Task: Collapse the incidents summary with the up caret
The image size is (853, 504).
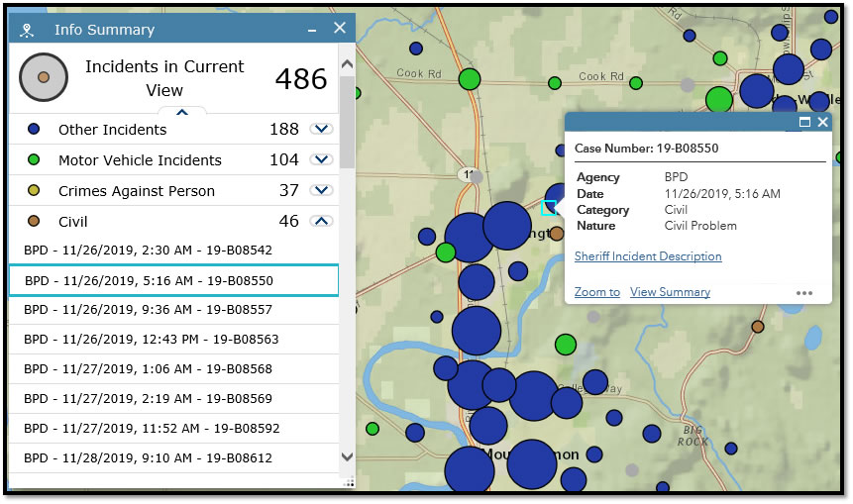Action: click(x=182, y=112)
